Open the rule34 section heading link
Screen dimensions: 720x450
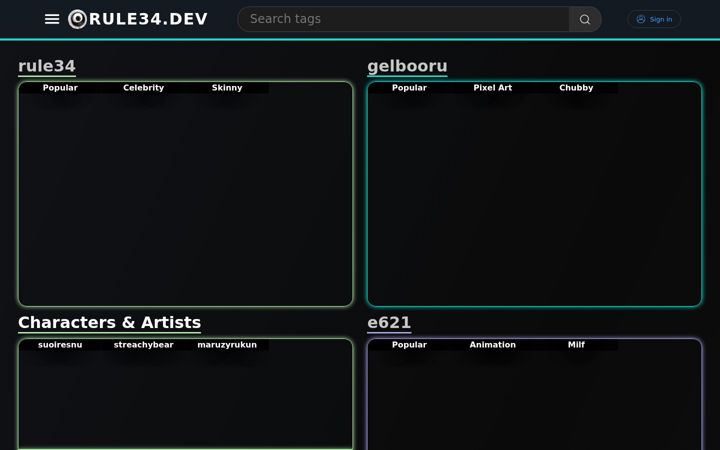click(47, 66)
